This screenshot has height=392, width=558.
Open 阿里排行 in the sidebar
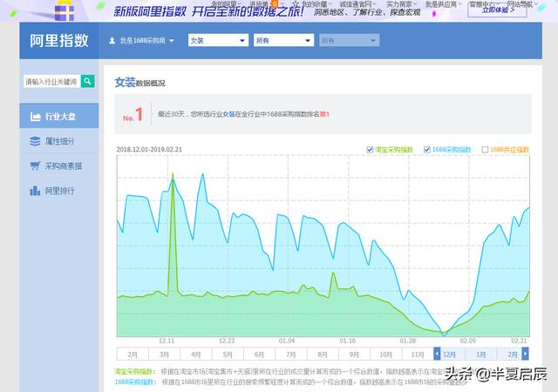(59, 191)
